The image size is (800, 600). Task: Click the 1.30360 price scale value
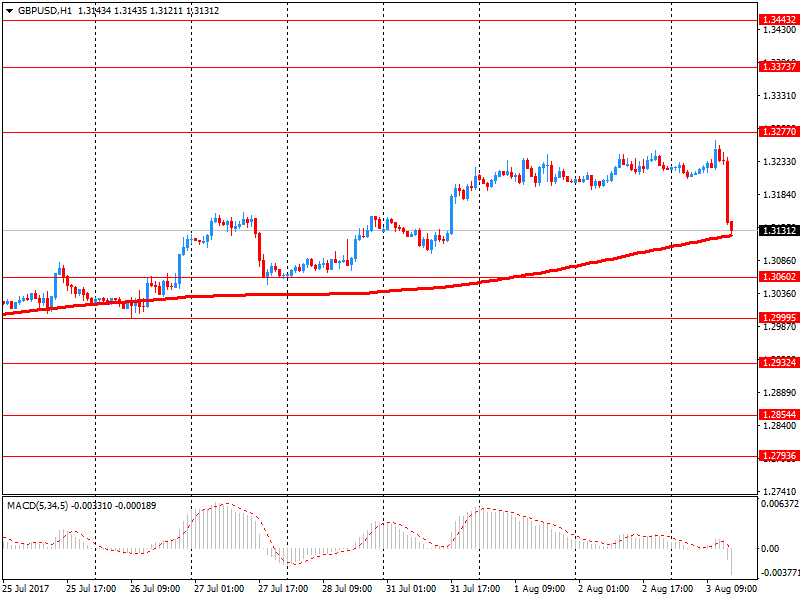780,294
